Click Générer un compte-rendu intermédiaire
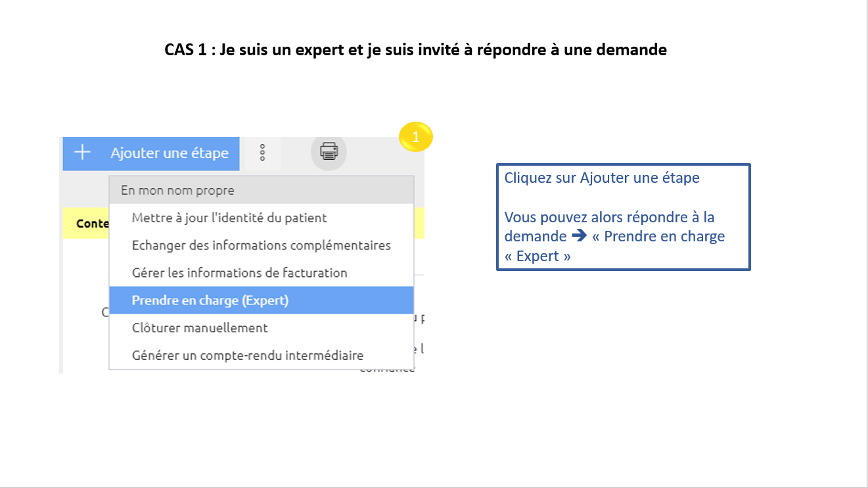The image size is (868, 488). (x=247, y=355)
